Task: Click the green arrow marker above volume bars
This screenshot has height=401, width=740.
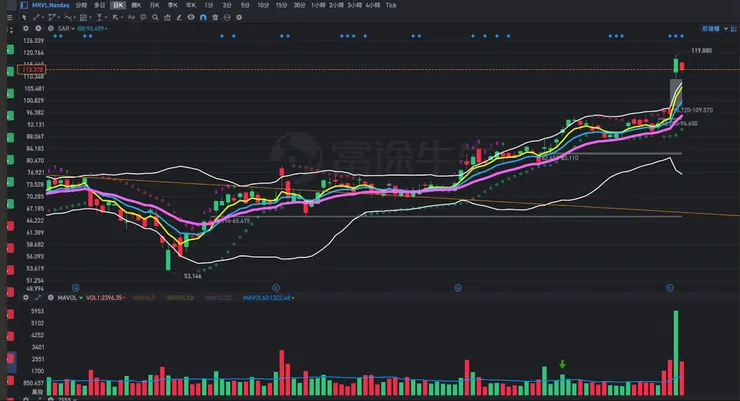Action: tap(562, 364)
